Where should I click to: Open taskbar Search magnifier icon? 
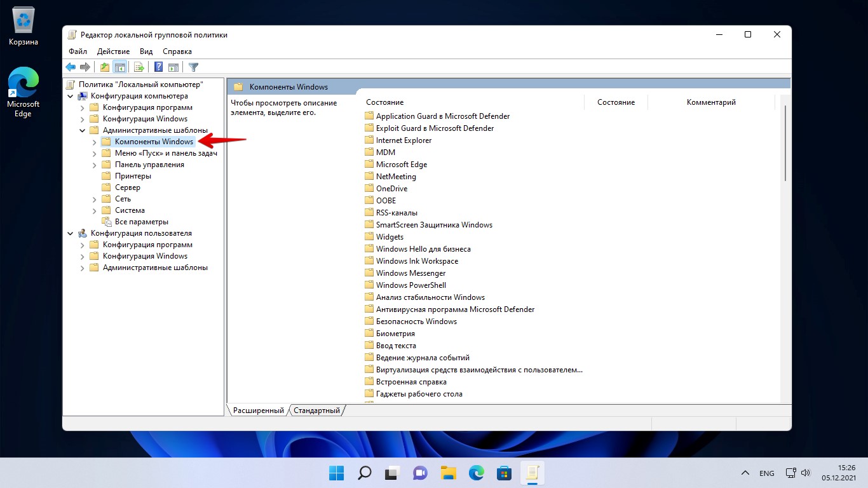(364, 473)
